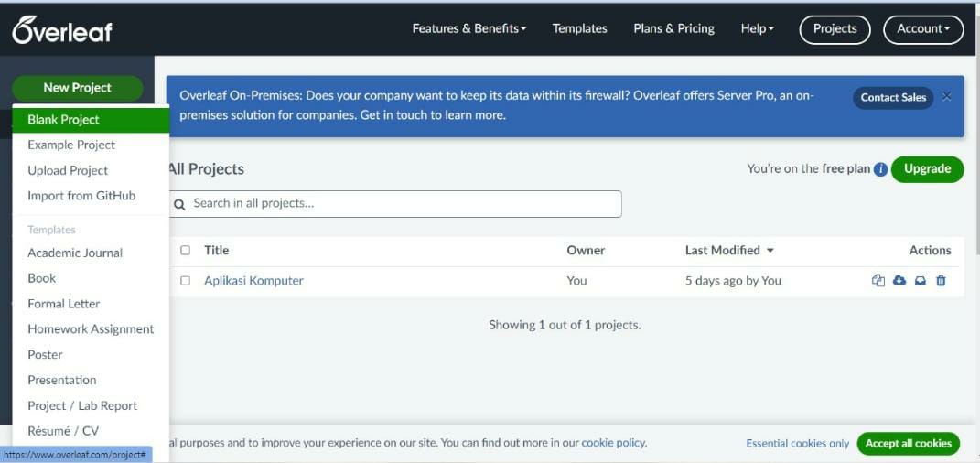This screenshot has width=980, height=463.
Task: Expand the Help menu
Action: [758, 28]
